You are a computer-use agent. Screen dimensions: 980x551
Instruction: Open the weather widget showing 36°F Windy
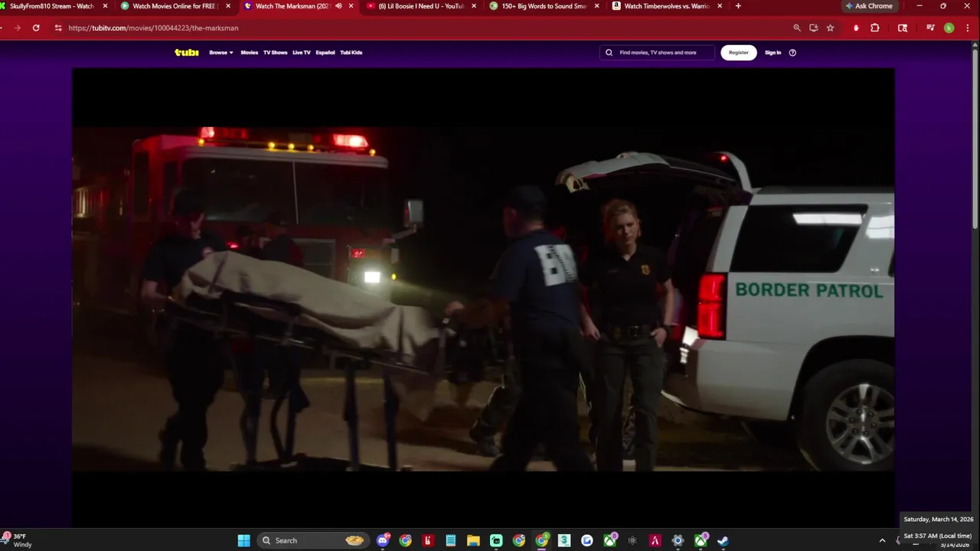point(18,540)
